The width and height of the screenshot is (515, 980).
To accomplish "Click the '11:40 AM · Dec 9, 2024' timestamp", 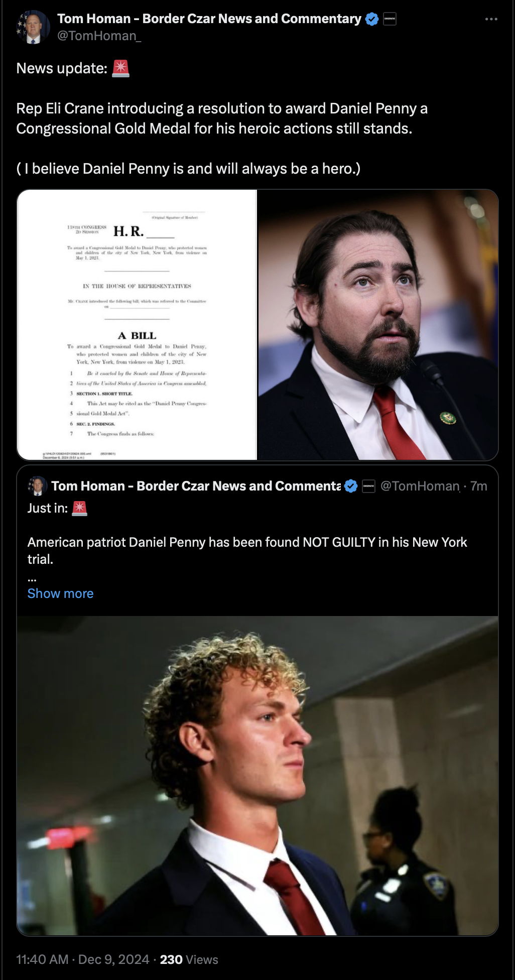I will pos(83,959).
